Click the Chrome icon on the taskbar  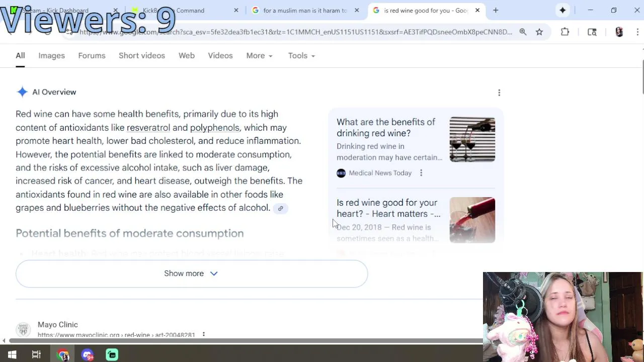point(63,355)
